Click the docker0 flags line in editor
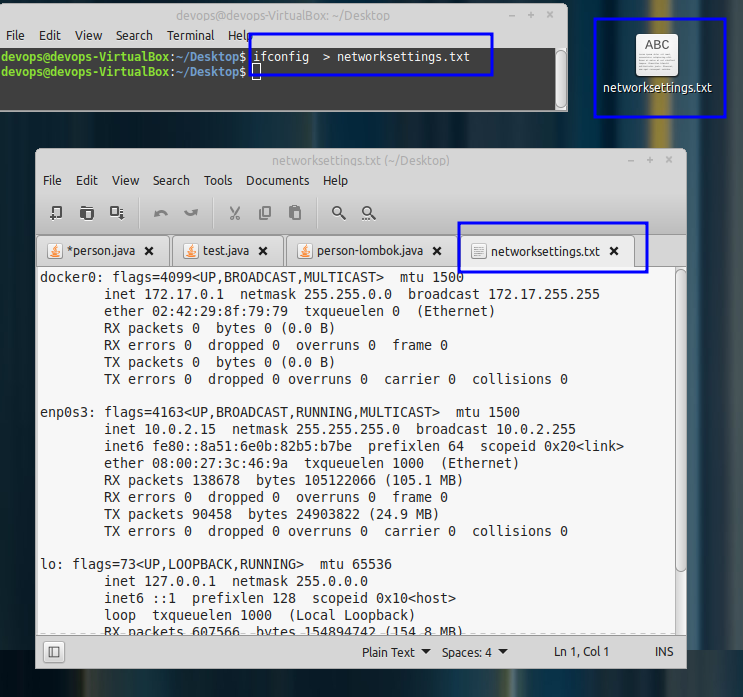This screenshot has height=697, width=743. [252, 277]
